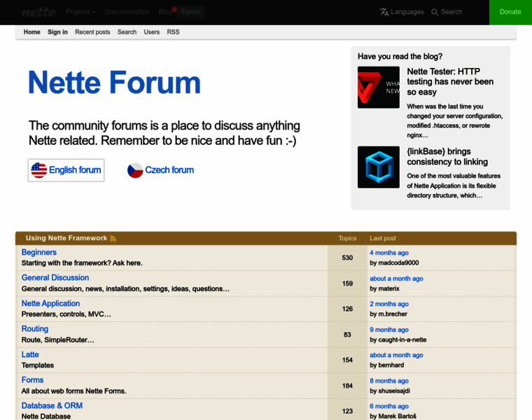Screen dimensions: 532x420
Task: Click the Nette logo in header
Action: pyautogui.click(x=39, y=12)
